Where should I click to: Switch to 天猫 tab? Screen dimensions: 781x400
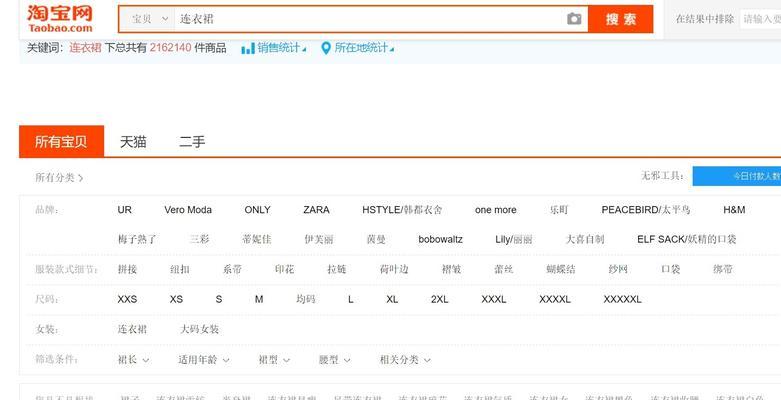click(x=133, y=141)
